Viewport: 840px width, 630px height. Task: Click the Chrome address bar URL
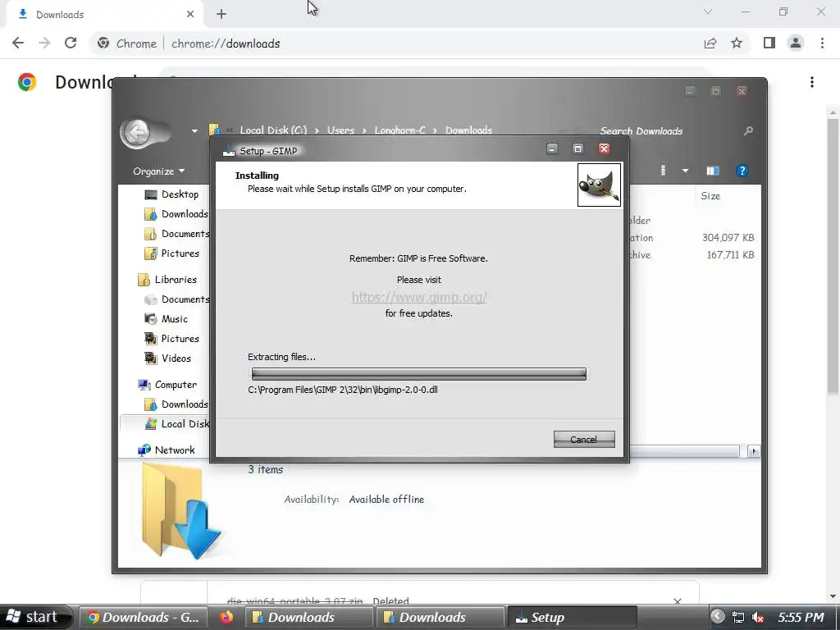tap(226, 43)
